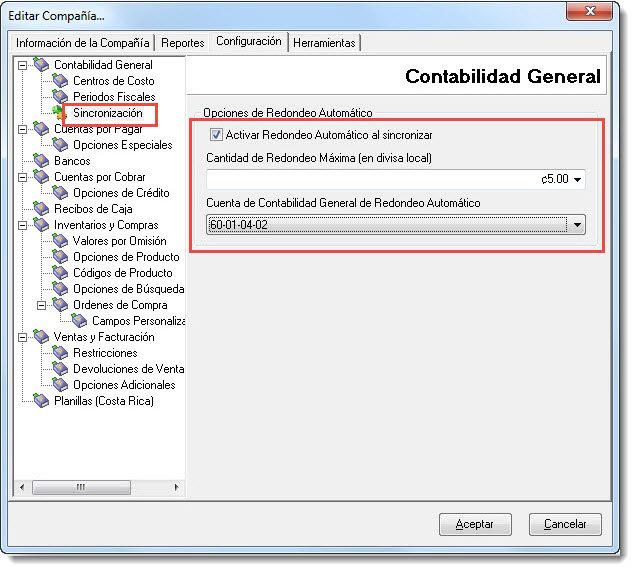Click the tree scrollbar right arrow
This screenshot has height=571, width=635.
(176, 487)
